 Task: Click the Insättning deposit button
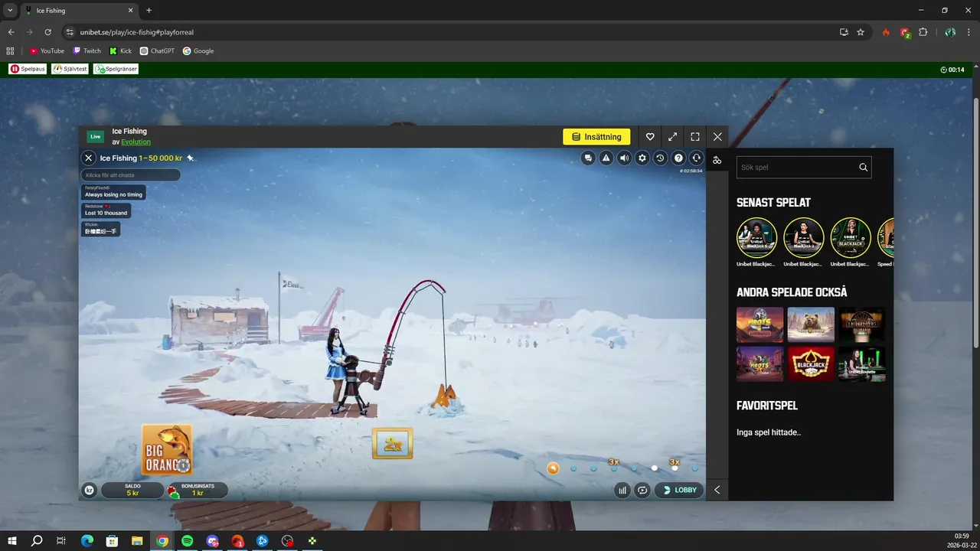596,137
